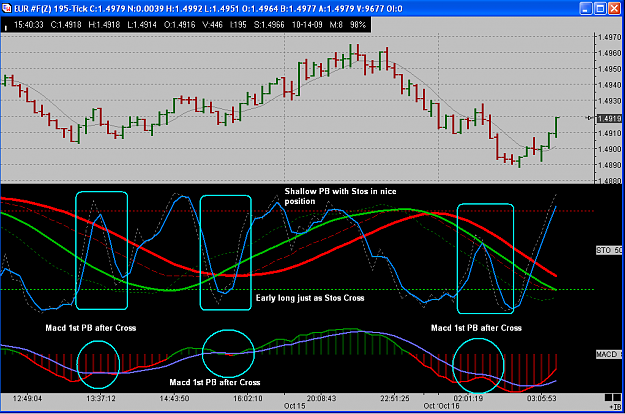
Task: Click 'Early long just as Stos Cross' note
Action: [310, 298]
